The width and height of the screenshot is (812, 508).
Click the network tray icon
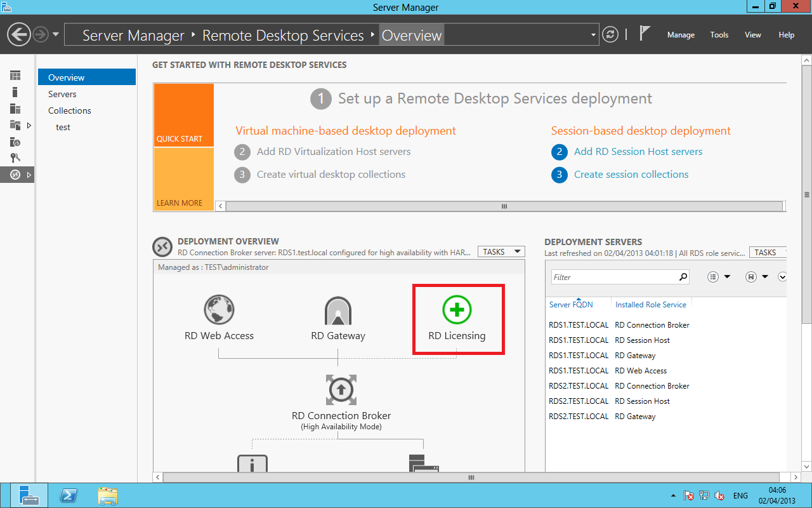pos(704,495)
